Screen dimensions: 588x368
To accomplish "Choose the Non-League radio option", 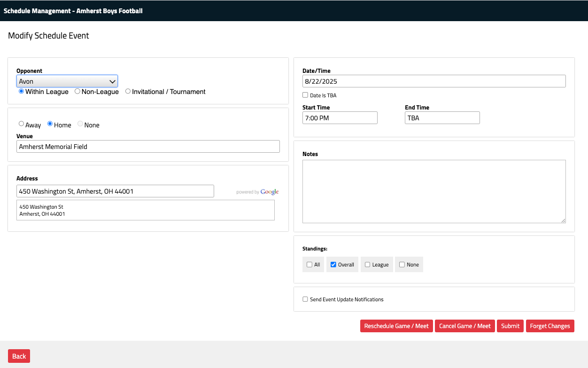I will click(77, 91).
